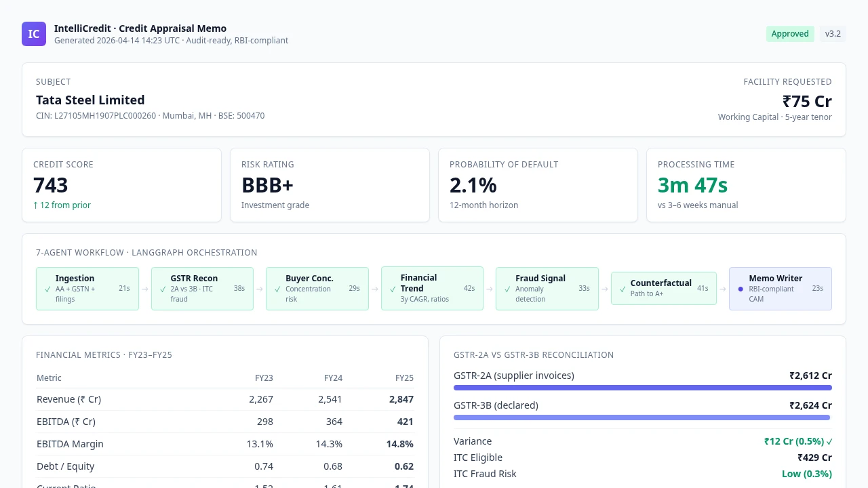Viewport: 868px width, 488px height.
Task: Click the Variance value ₹12 Cr (0.5%)
Action: point(794,441)
